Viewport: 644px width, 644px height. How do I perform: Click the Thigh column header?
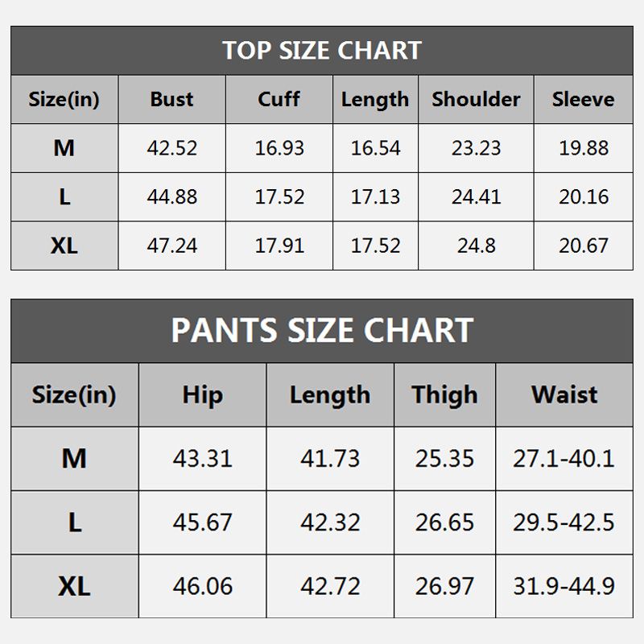pyautogui.click(x=444, y=395)
